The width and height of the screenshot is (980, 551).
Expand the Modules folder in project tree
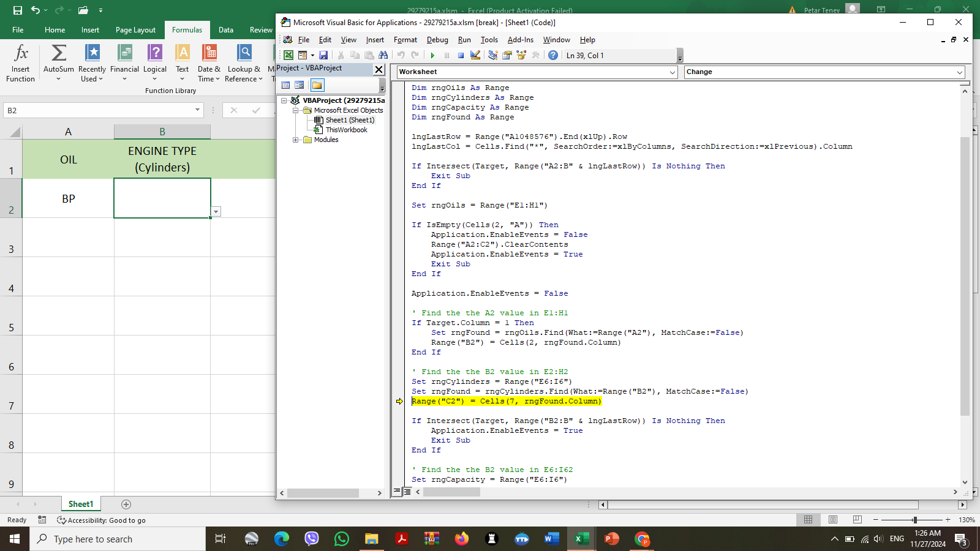click(295, 140)
